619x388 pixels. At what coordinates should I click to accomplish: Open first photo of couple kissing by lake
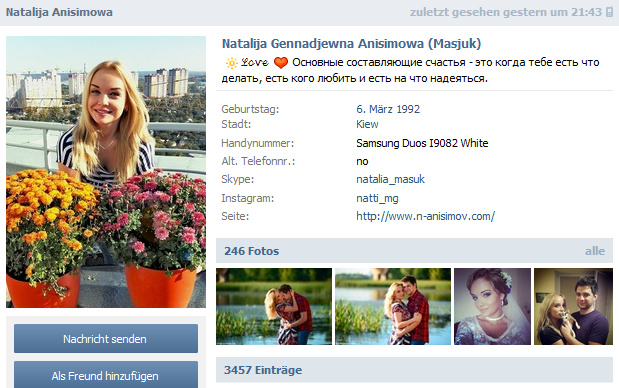pyautogui.click(x=274, y=306)
